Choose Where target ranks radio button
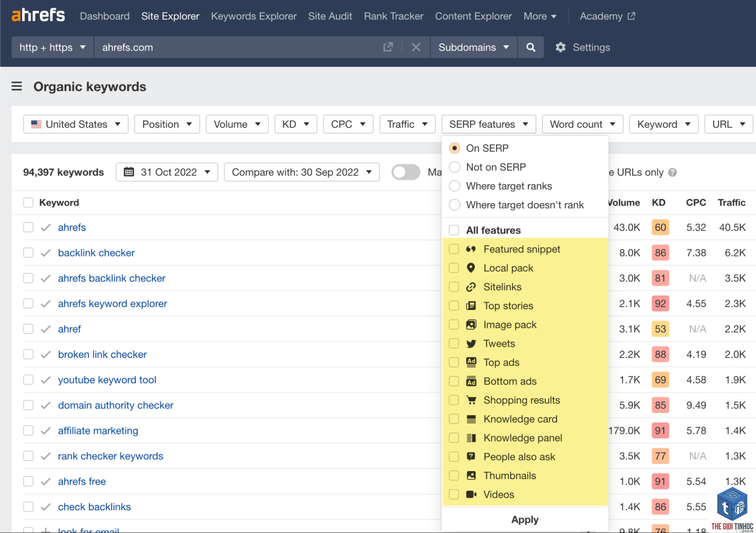The image size is (756, 533). click(455, 186)
